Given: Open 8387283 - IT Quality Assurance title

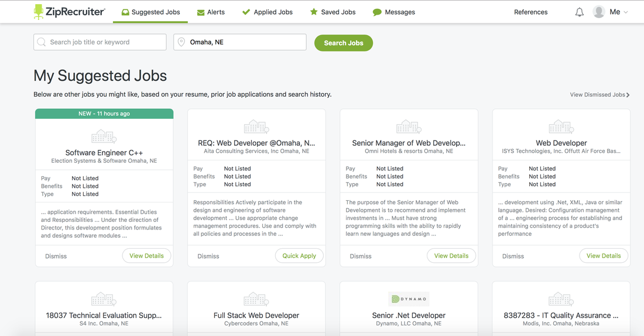Looking at the screenshot, I should tap(561, 316).
